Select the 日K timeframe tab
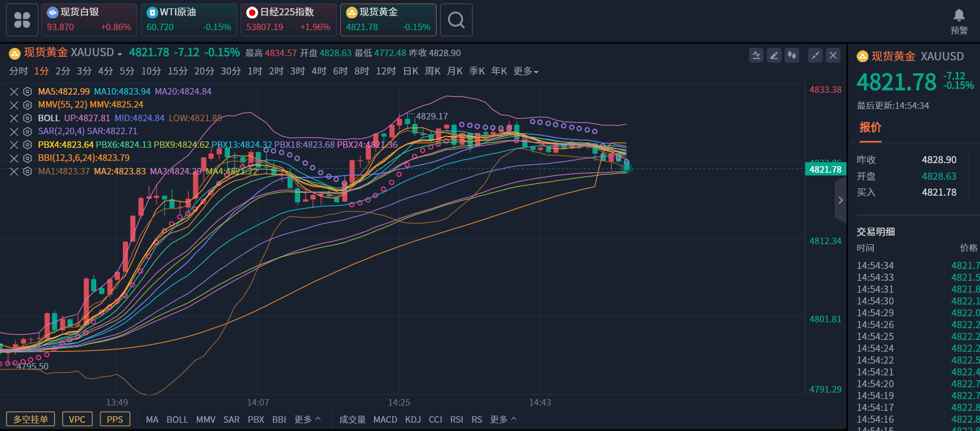 411,72
